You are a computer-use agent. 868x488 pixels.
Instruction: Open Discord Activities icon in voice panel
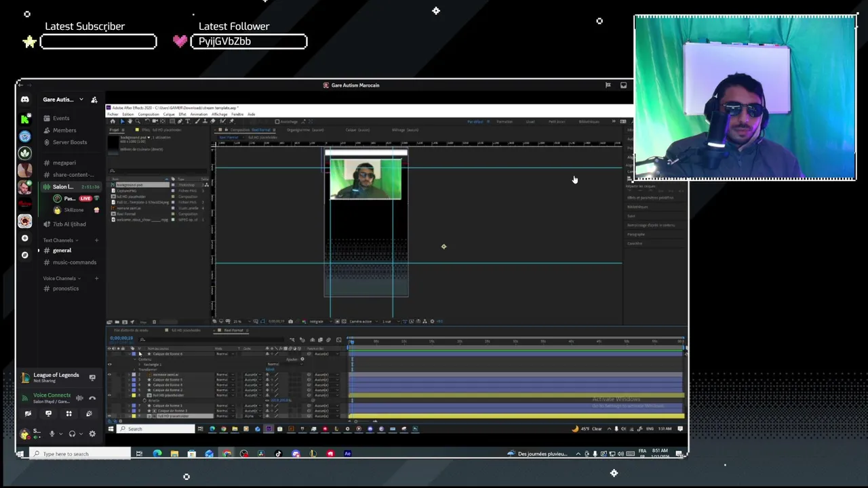click(68, 413)
